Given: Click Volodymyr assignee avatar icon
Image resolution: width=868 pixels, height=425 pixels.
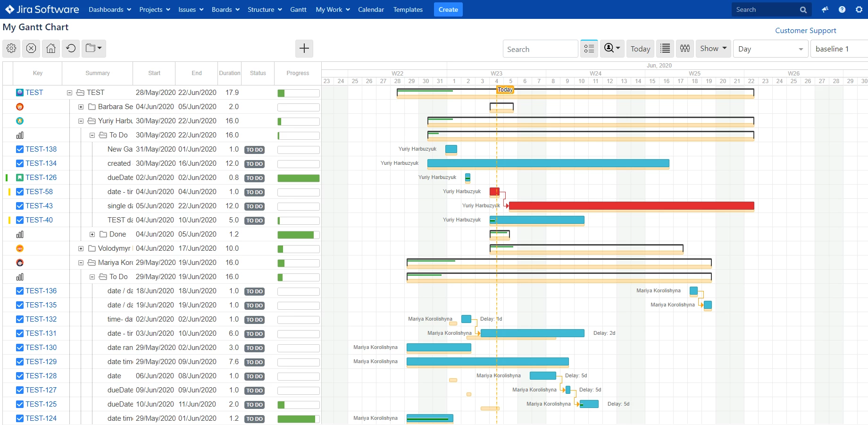Looking at the screenshot, I should [20, 248].
